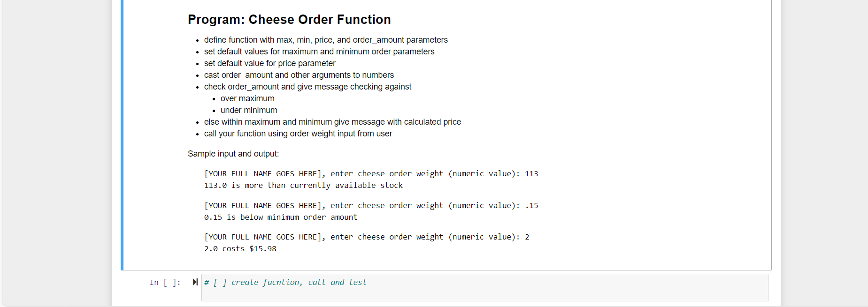Click the run cell icon beside code input
The width and height of the screenshot is (868, 307).
tap(195, 282)
